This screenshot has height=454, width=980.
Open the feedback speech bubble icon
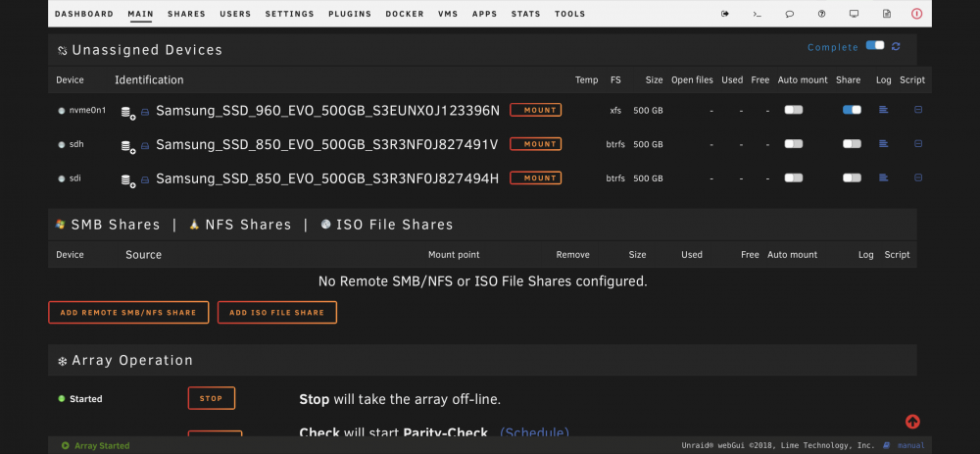[789, 14]
